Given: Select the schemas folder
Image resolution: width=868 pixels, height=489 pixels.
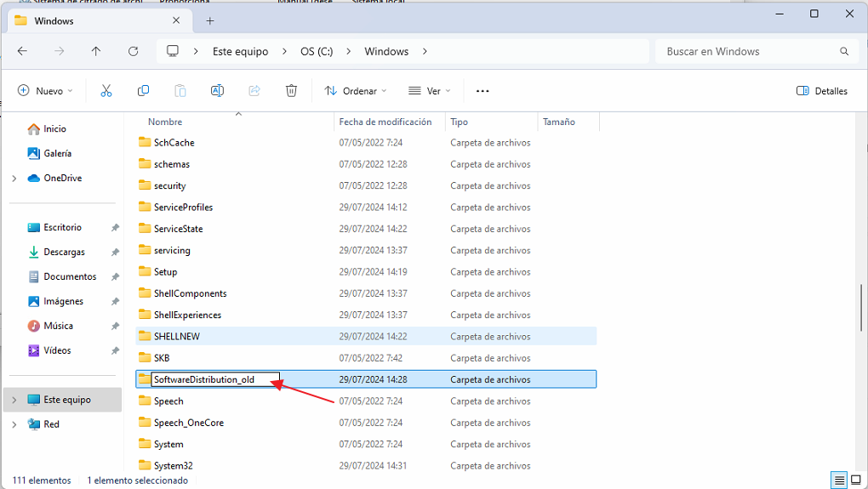Looking at the screenshot, I should click(x=366, y=164).
